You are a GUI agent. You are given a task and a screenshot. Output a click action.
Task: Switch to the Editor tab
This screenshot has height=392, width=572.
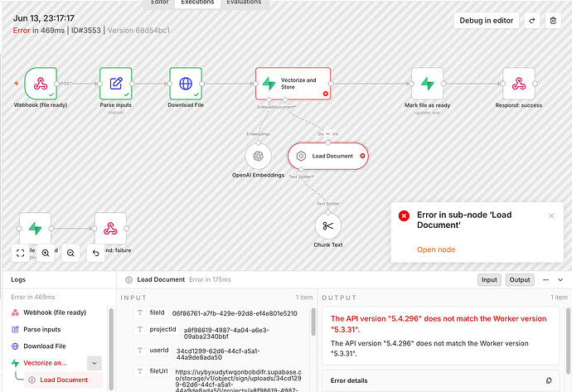[x=160, y=2]
